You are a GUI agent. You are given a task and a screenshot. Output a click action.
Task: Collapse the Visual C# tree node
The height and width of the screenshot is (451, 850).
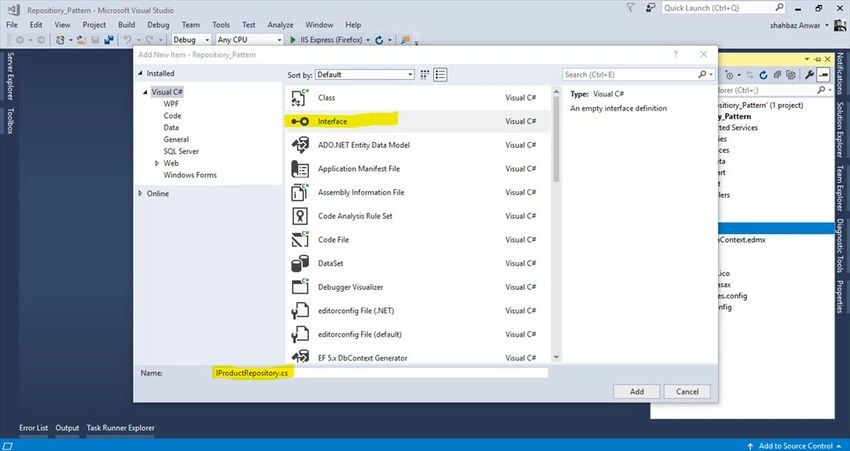(145, 92)
